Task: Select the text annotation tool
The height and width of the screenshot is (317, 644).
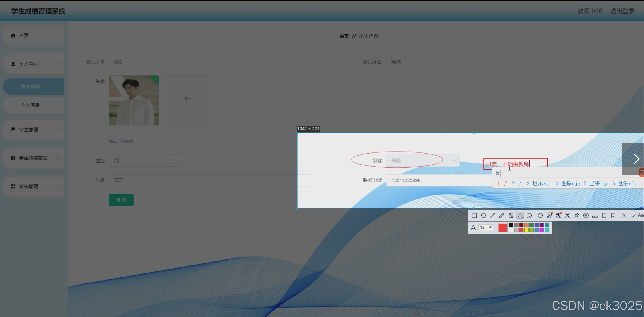Action: (x=520, y=216)
